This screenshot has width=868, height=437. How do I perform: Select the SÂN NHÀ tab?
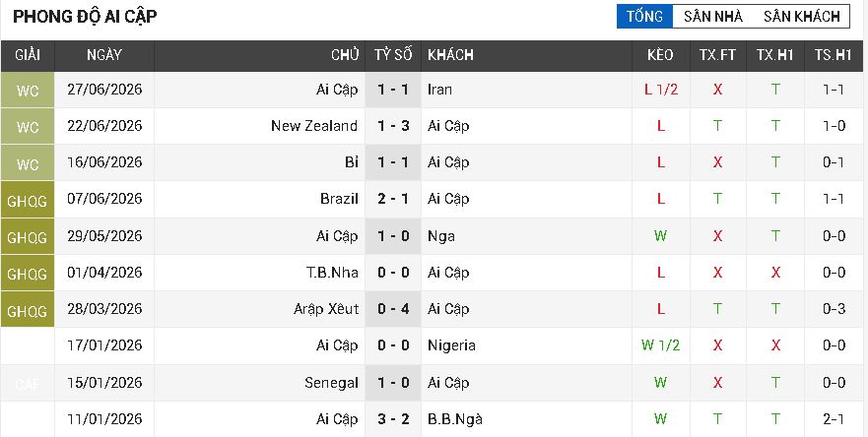[x=713, y=17]
